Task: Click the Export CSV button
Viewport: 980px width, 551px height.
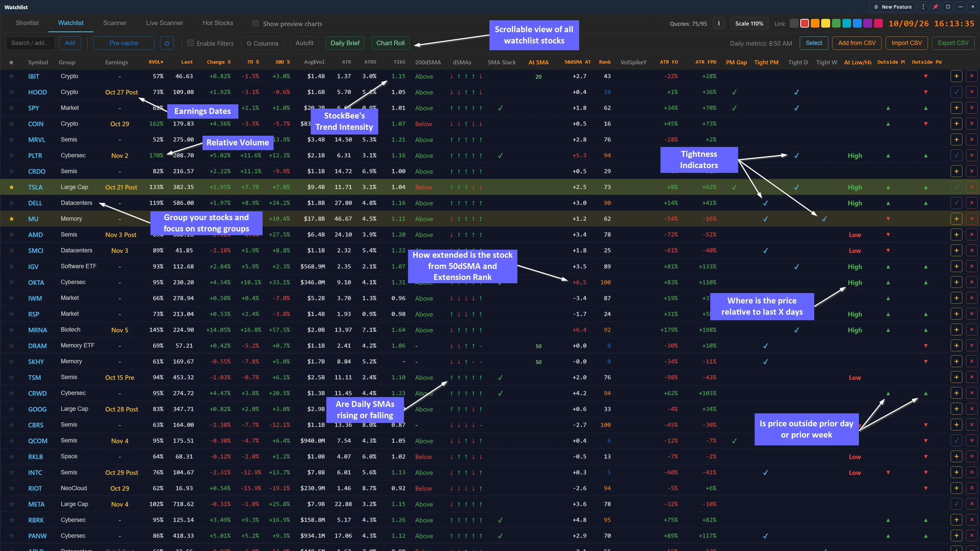Action: coord(953,43)
